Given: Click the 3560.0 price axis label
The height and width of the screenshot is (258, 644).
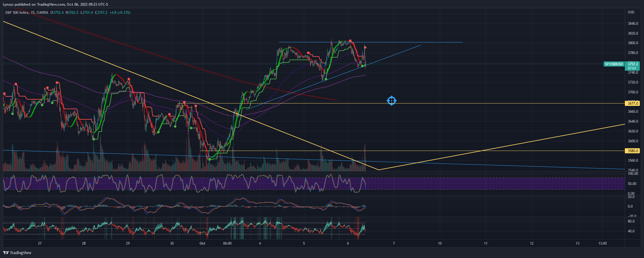Looking at the screenshot, I should click(633, 160).
